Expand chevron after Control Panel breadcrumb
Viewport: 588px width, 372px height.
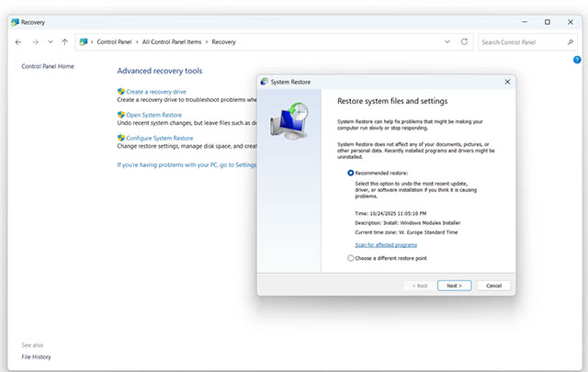coord(137,42)
